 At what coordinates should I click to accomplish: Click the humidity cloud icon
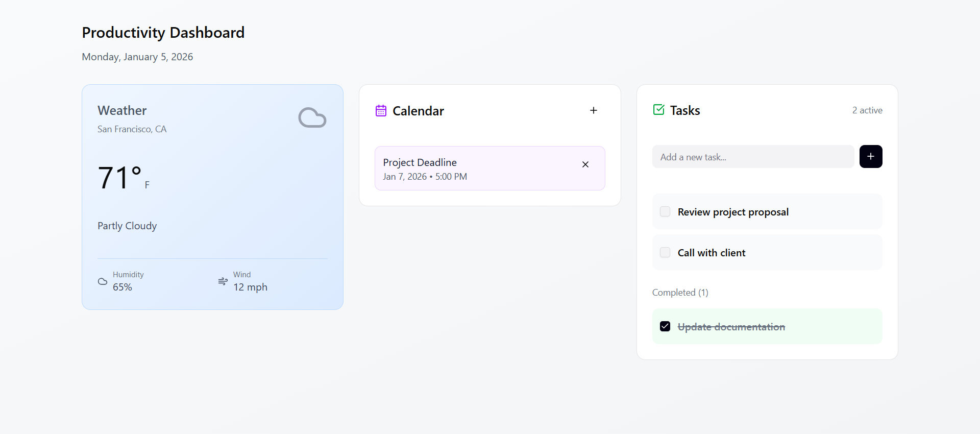click(x=103, y=281)
